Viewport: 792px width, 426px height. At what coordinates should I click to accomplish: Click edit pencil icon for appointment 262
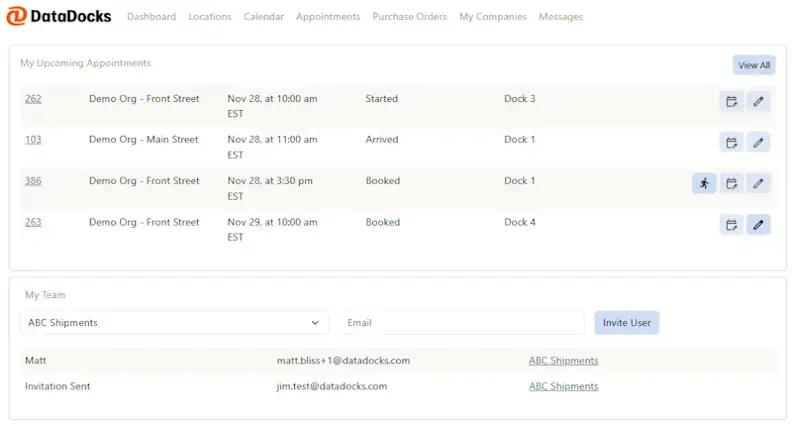758,101
